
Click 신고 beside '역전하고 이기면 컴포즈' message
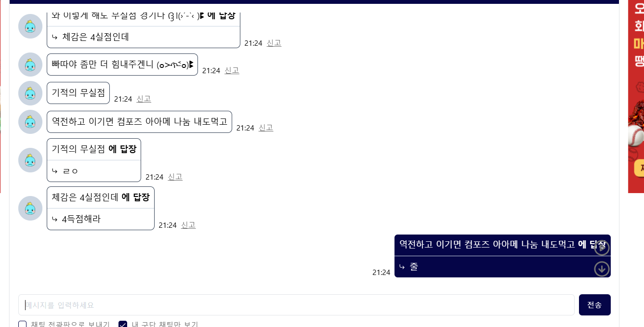tap(266, 128)
